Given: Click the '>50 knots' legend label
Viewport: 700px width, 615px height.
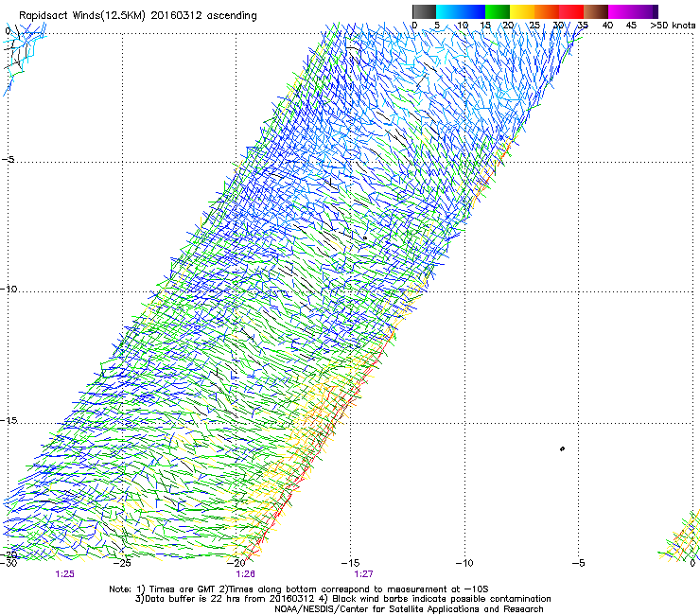Looking at the screenshot, I should (673, 26).
